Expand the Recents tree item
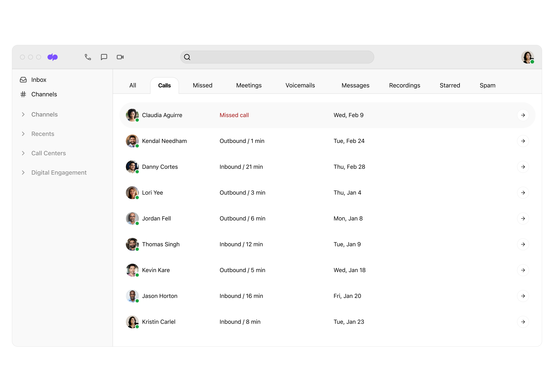The image size is (554, 392). pos(23,134)
